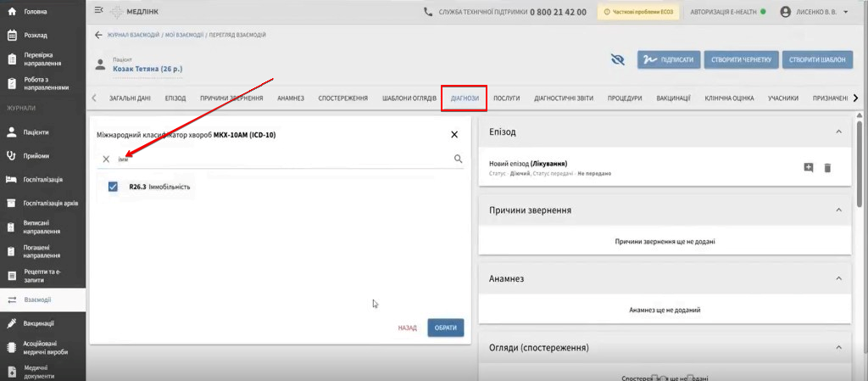Uncheck R26.3 Іммобільність diagnosis
The height and width of the screenshot is (381, 868).
coord(113,187)
